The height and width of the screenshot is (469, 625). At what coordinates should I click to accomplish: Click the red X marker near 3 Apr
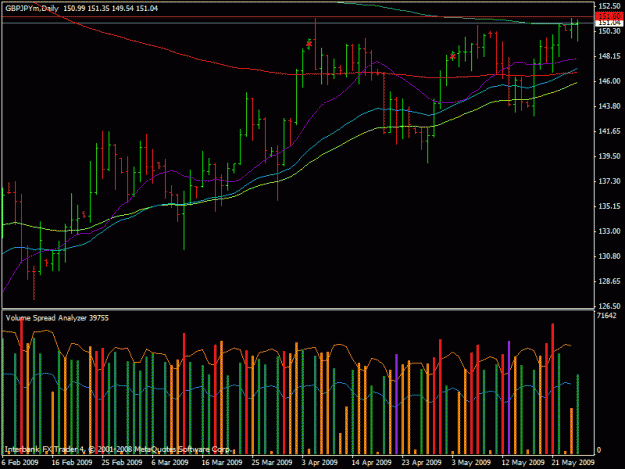point(309,44)
